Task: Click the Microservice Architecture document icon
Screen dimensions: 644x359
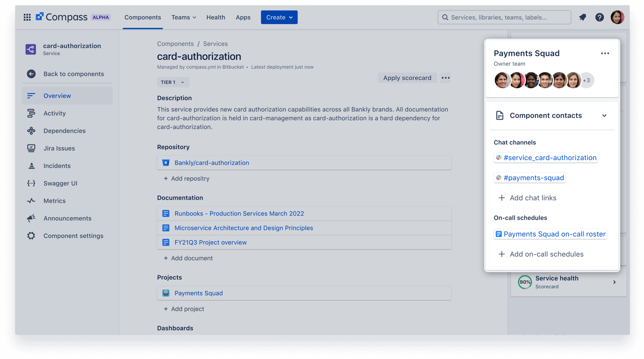Action: [x=166, y=228]
